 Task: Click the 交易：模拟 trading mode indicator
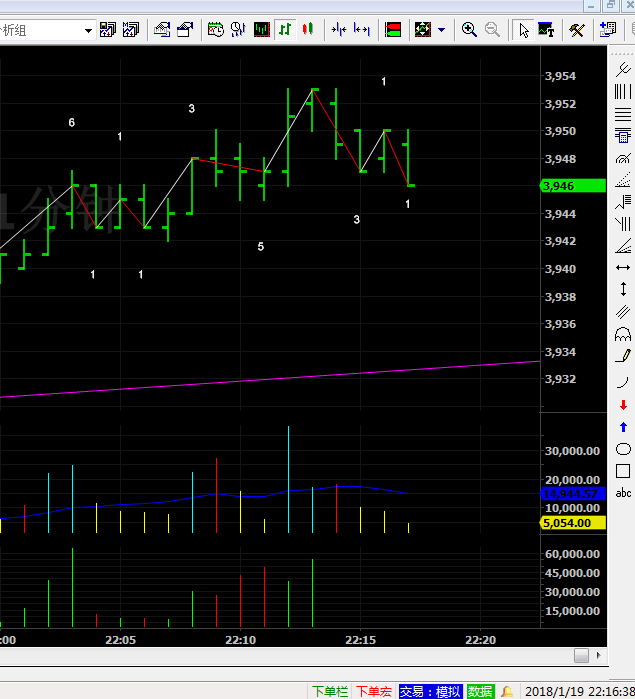[x=430, y=691]
